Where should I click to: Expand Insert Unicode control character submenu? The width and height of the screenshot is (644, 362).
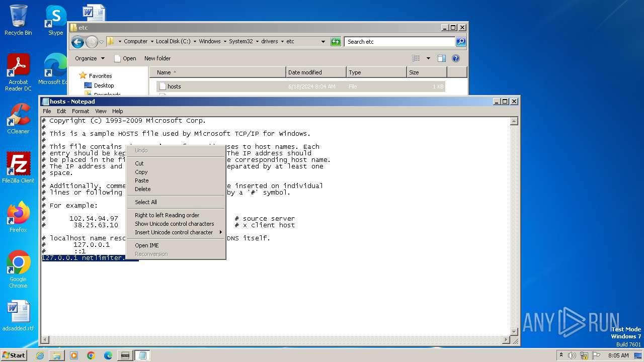(x=221, y=232)
